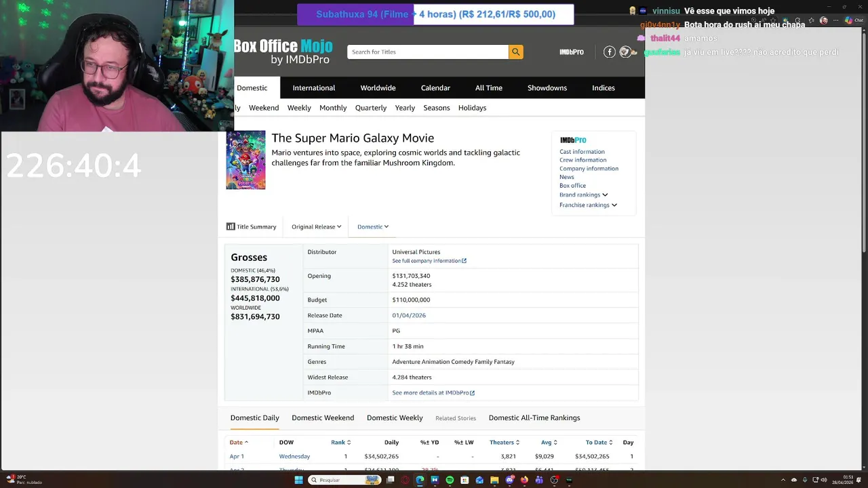
Task: Open the Cast information link
Action: click(x=582, y=152)
